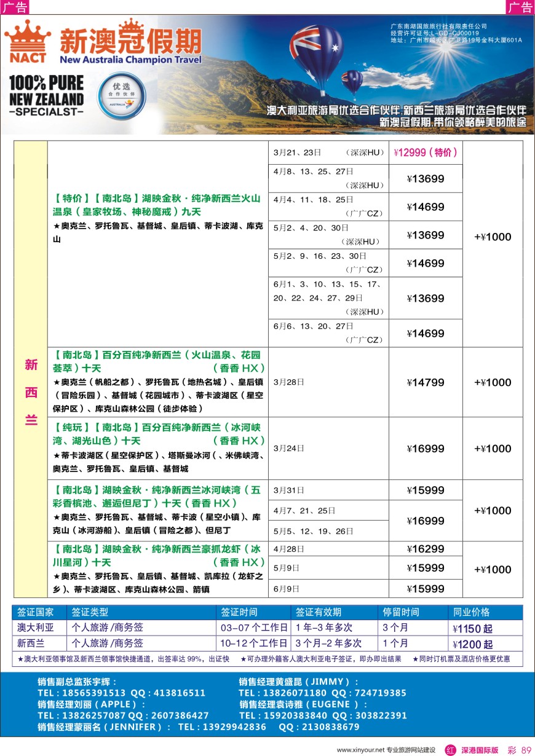535x756 pixels.
Task: Click the 澳大利亚 visa row label
Action: point(36,628)
